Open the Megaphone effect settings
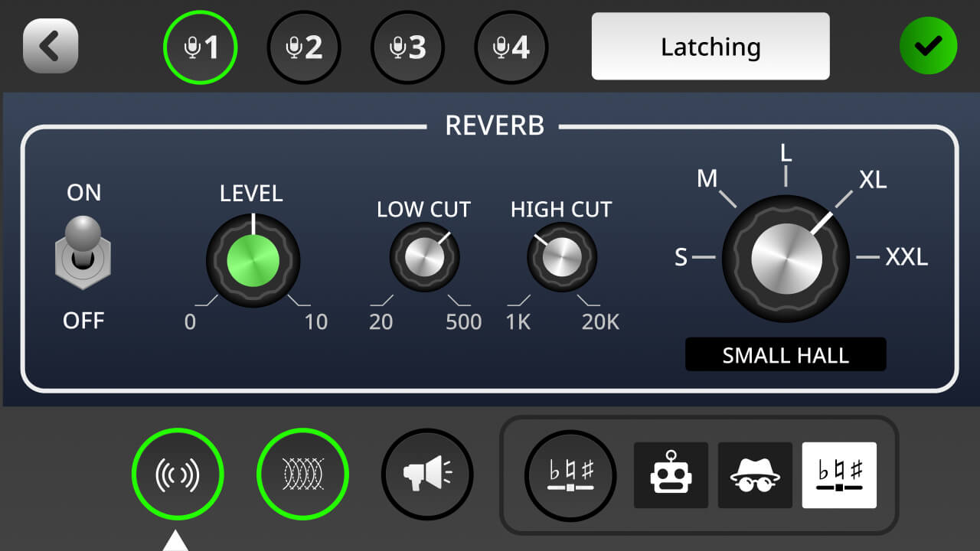Image resolution: width=980 pixels, height=551 pixels. (x=426, y=474)
